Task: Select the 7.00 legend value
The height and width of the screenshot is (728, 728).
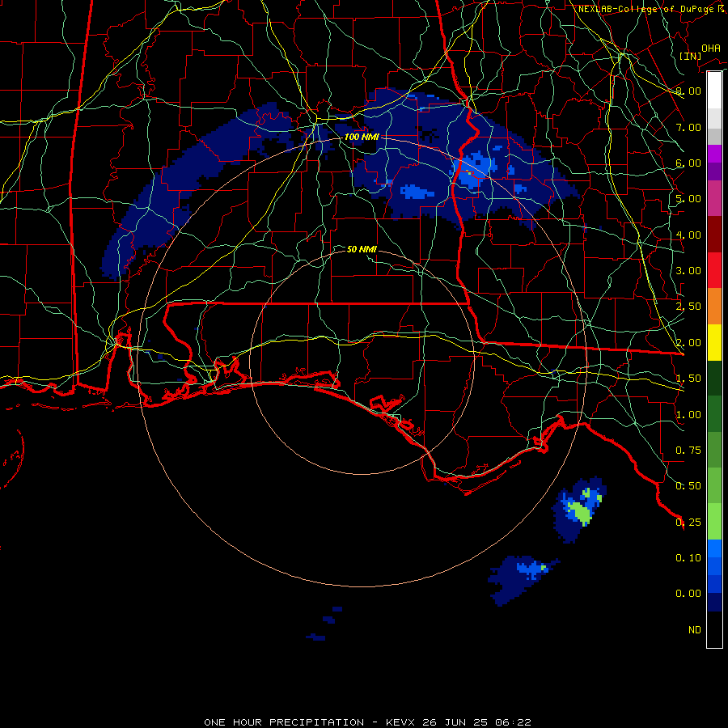Action: click(x=688, y=127)
